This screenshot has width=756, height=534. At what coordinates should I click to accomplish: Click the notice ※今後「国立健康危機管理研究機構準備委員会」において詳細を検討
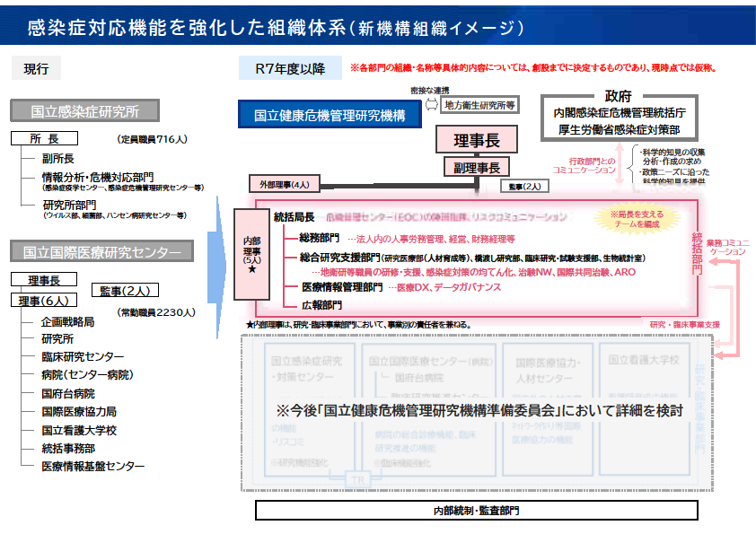[479, 410]
